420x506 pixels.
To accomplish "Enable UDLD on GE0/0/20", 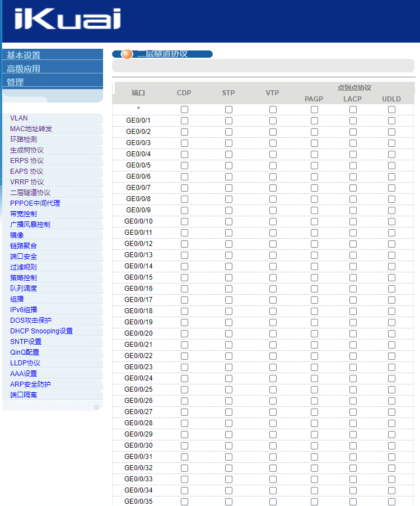I will pos(391,333).
